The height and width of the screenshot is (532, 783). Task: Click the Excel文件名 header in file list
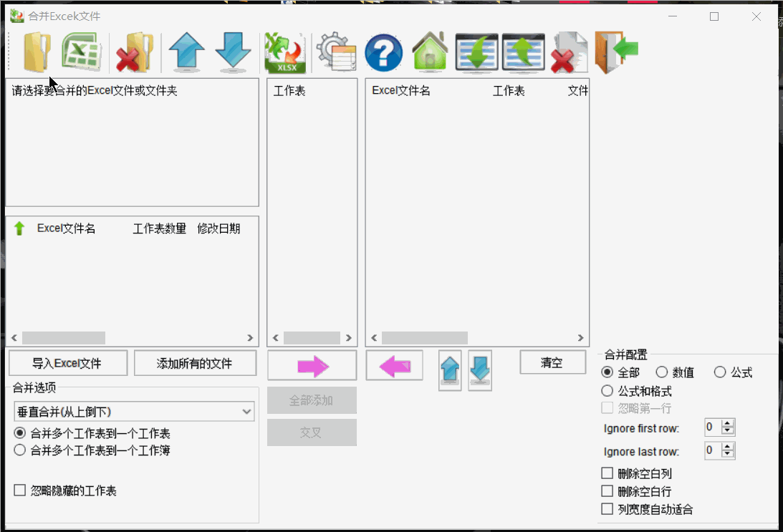(x=66, y=228)
